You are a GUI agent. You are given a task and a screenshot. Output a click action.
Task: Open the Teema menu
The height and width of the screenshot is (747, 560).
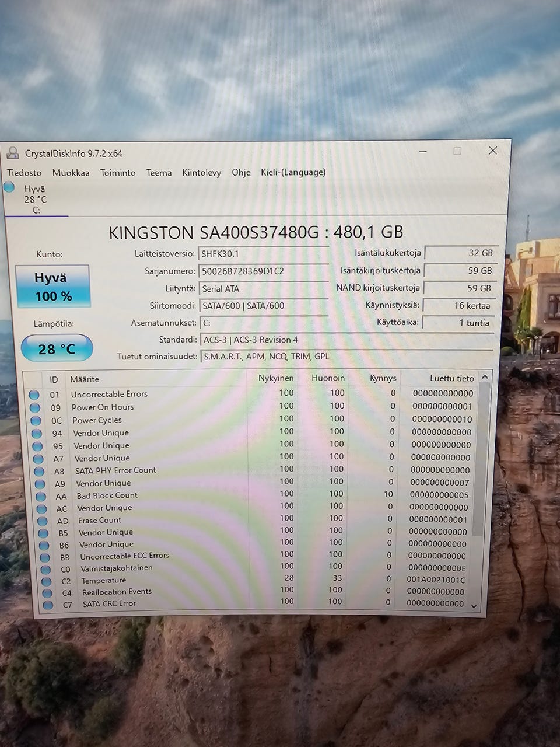click(159, 173)
